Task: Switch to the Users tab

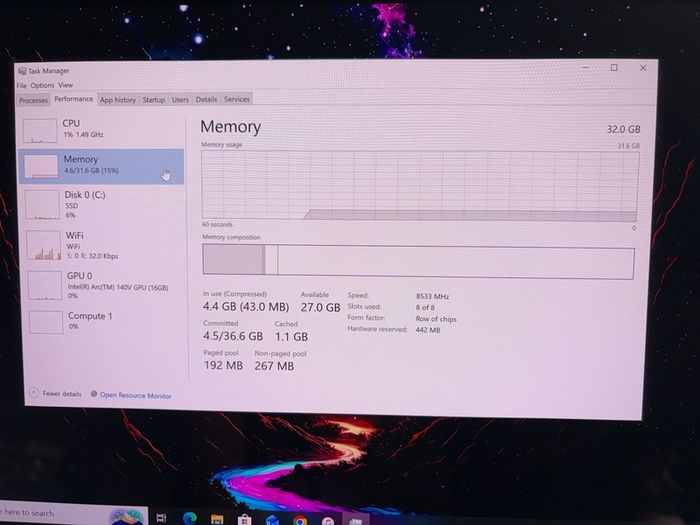Action: [x=180, y=100]
